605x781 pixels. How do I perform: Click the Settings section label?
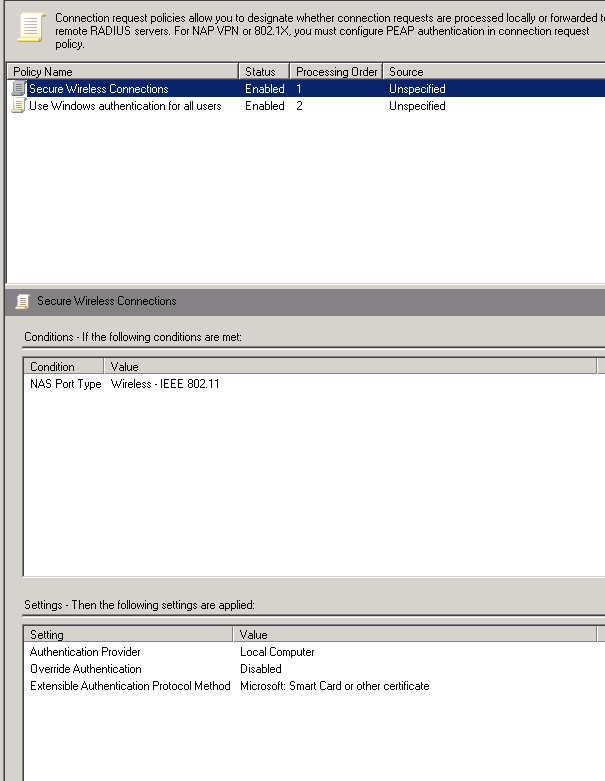tap(139, 605)
